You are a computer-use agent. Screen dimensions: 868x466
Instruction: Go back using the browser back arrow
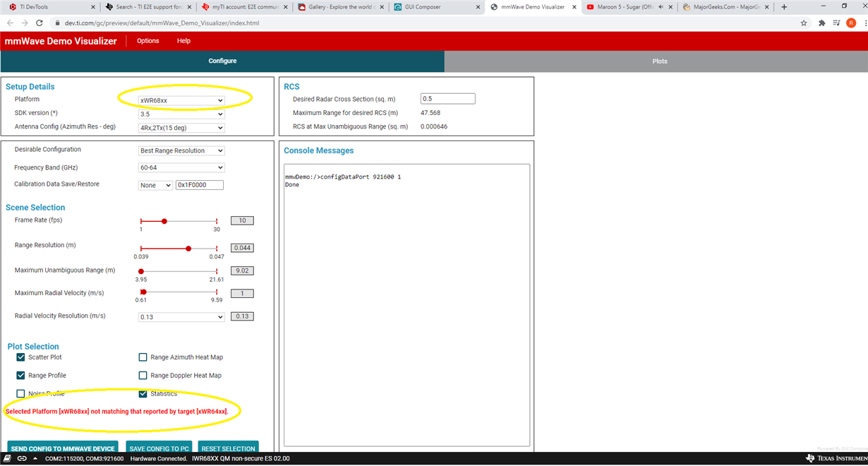pos(10,23)
